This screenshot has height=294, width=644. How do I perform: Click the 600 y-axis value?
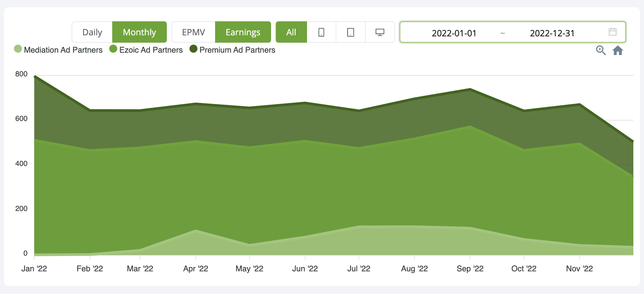click(21, 119)
